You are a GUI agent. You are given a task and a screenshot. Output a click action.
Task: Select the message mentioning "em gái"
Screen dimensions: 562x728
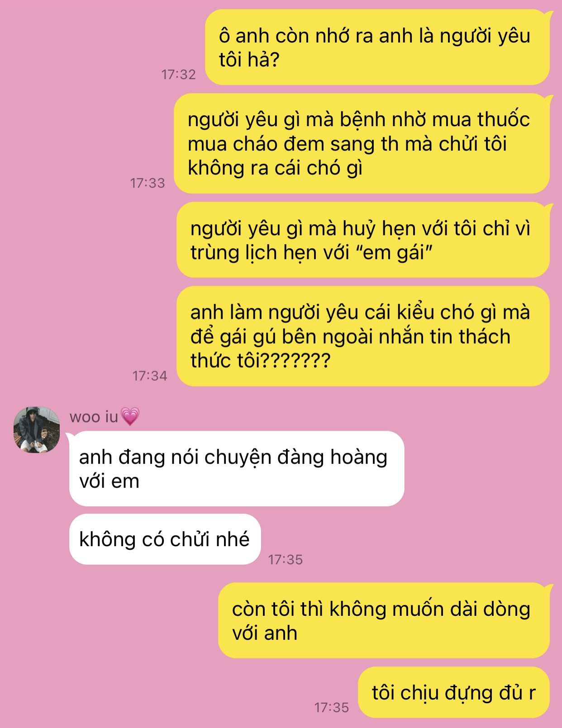click(363, 240)
